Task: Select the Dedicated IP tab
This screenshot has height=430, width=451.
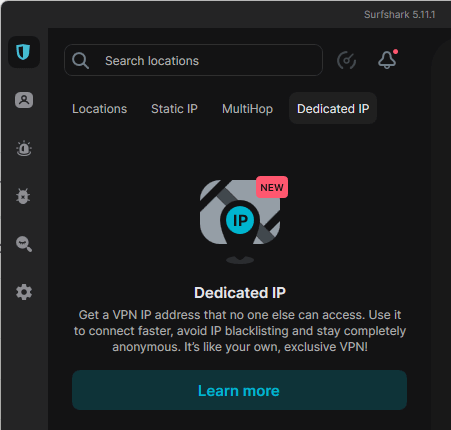Action: click(333, 108)
